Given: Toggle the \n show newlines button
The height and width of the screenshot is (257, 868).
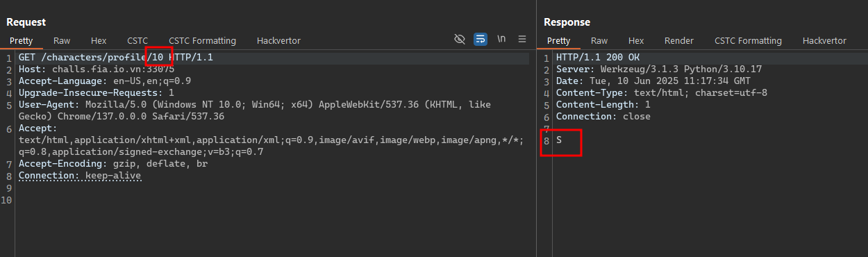Looking at the screenshot, I should click(x=501, y=39).
